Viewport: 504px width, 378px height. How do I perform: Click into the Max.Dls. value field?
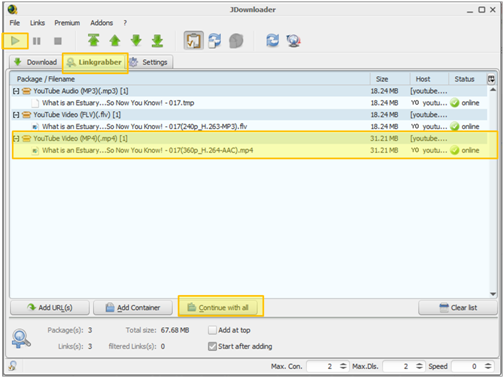[399, 366]
